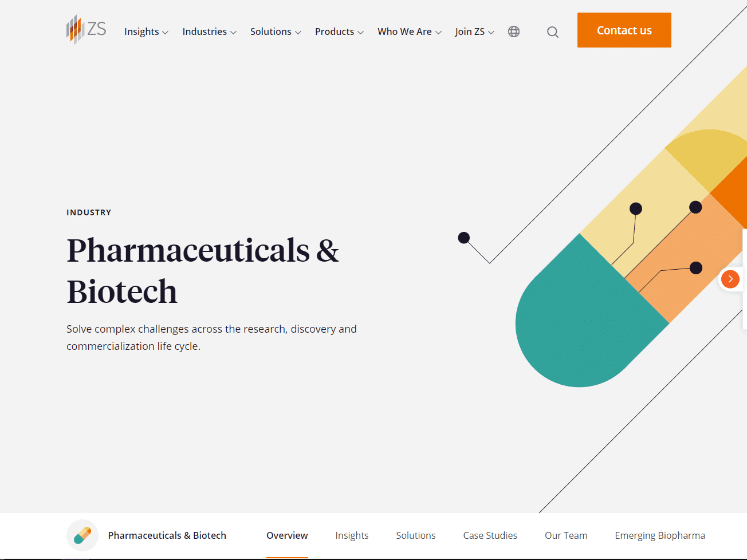Select the Our Team section link
The width and height of the screenshot is (747, 560).
566,535
